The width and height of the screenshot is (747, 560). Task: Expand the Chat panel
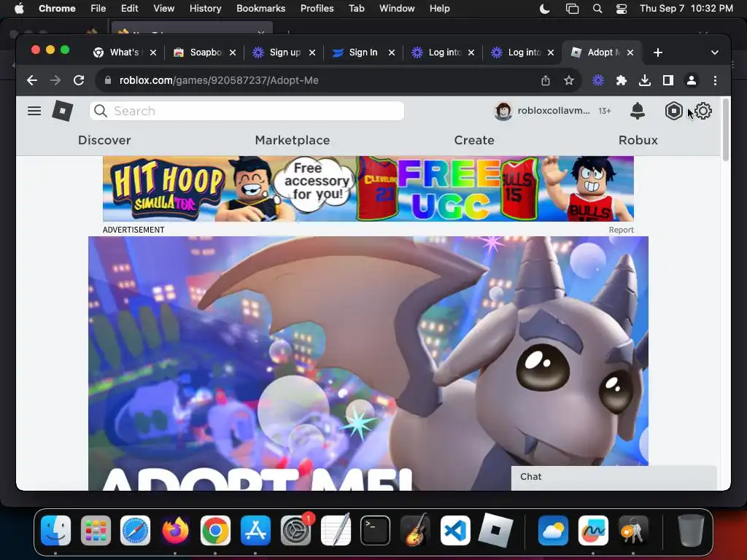(x=614, y=477)
